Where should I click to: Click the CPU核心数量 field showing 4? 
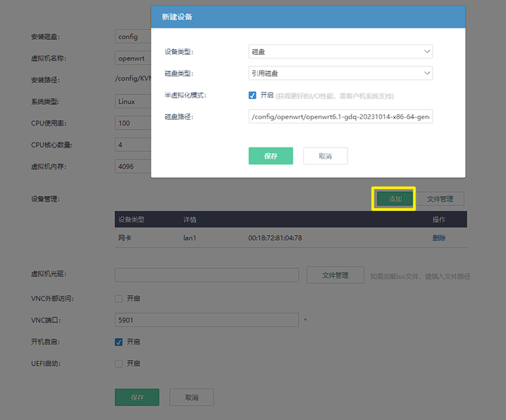coord(133,145)
